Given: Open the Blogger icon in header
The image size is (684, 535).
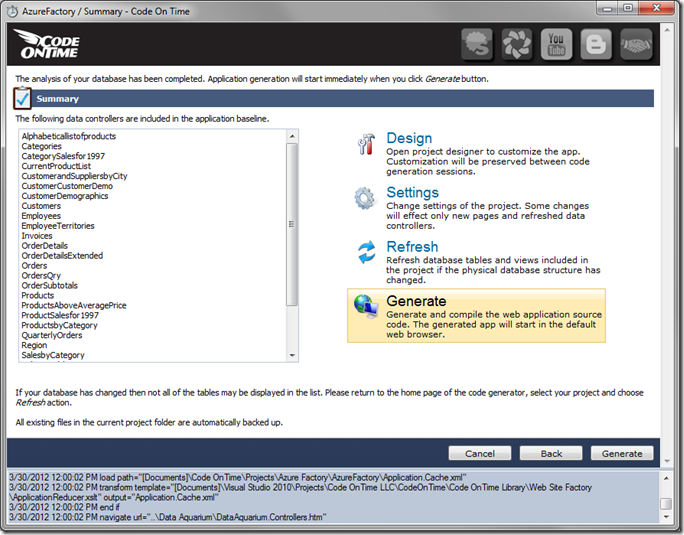Looking at the screenshot, I should click(x=596, y=44).
